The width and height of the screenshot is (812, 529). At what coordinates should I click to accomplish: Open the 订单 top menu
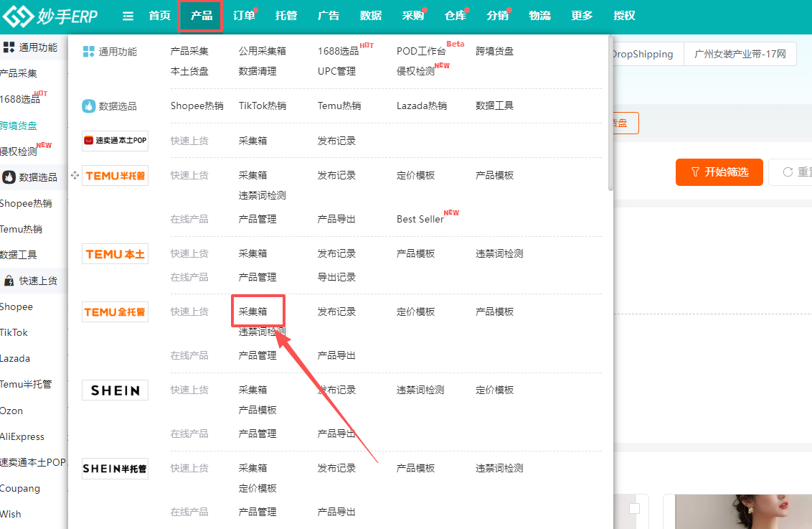click(244, 16)
